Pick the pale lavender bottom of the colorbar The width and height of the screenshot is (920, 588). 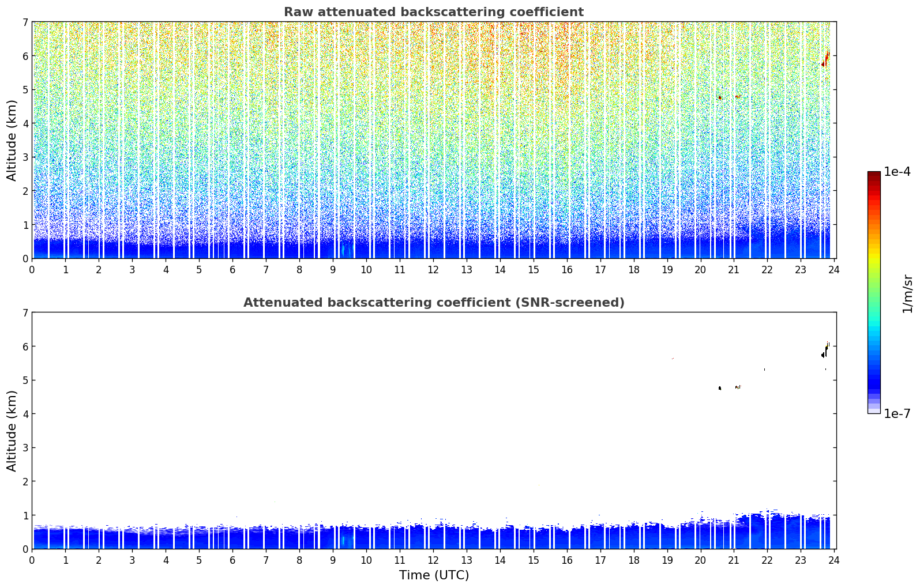[874, 410]
